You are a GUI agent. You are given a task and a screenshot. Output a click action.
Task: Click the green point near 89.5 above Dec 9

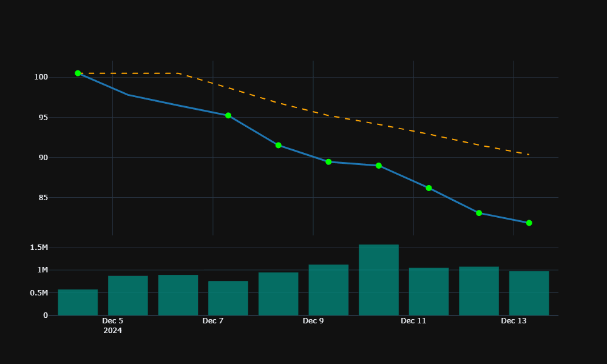[x=328, y=161]
